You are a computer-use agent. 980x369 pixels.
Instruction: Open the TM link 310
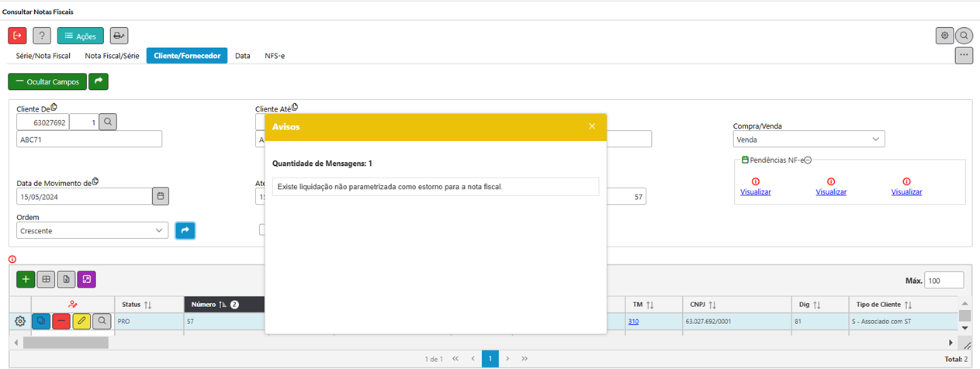tap(634, 321)
